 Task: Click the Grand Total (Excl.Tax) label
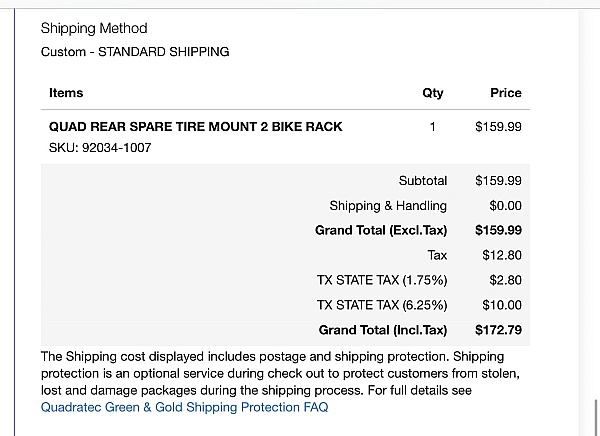[x=381, y=230]
